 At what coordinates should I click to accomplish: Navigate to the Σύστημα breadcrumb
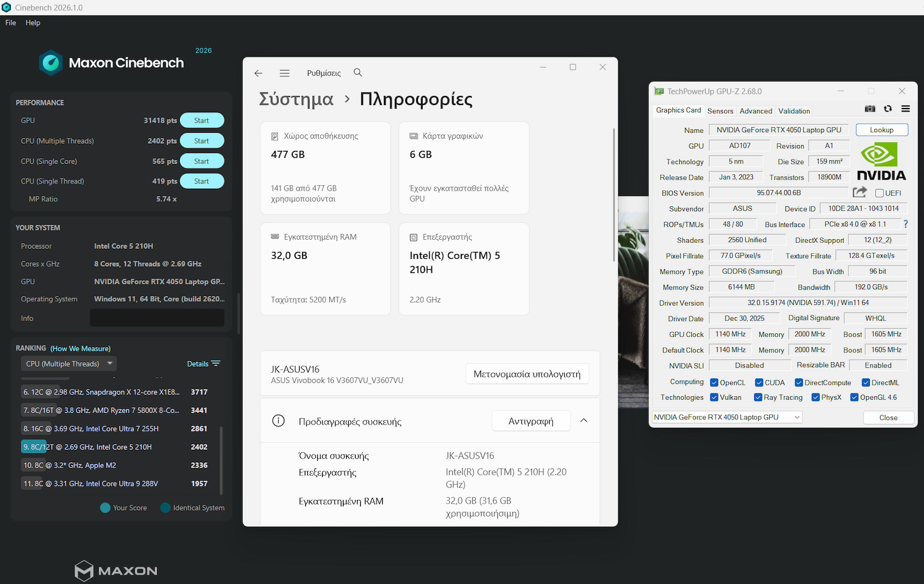tap(296, 99)
